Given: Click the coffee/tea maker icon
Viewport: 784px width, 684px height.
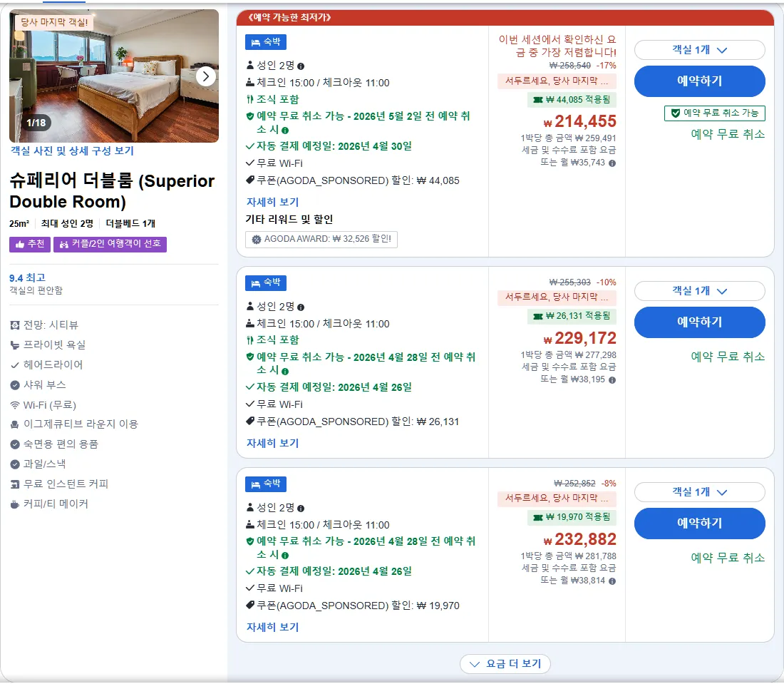Looking at the screenshot, I should tap(15, 504).
